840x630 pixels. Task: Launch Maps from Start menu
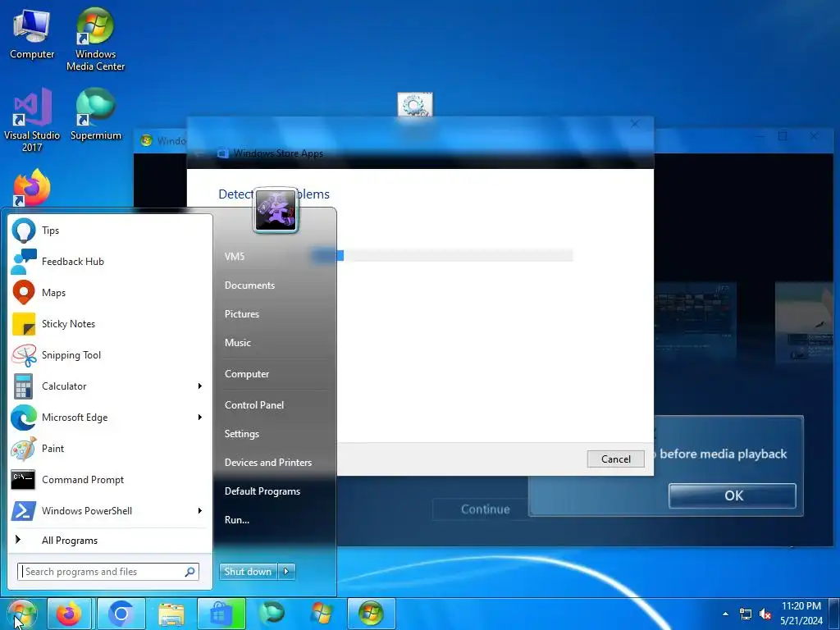point(110,293)
